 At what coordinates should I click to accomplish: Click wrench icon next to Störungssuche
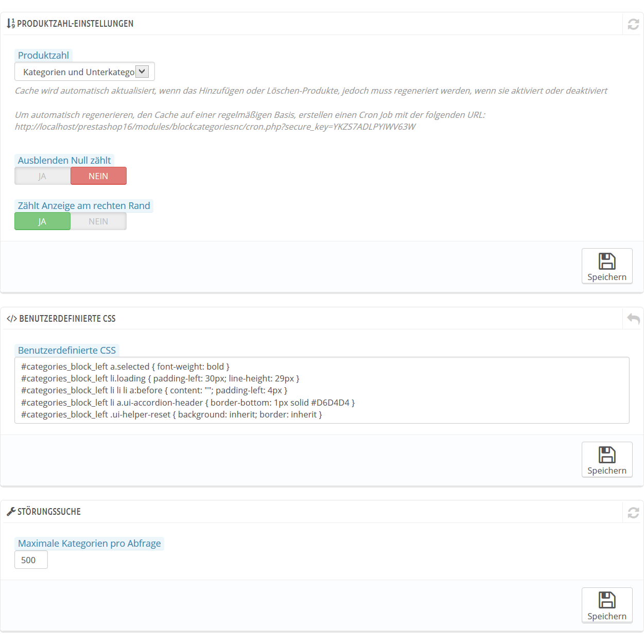click(x=11, y=512)
